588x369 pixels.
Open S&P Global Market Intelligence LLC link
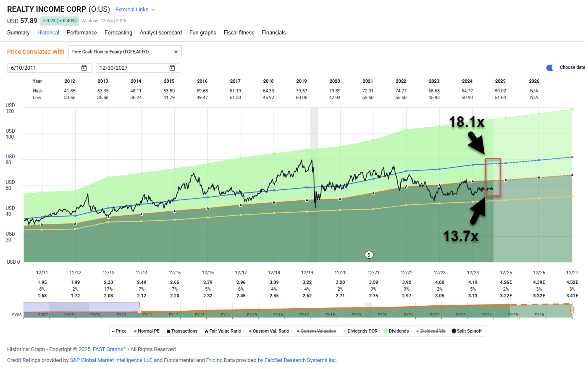click(111, 360)
